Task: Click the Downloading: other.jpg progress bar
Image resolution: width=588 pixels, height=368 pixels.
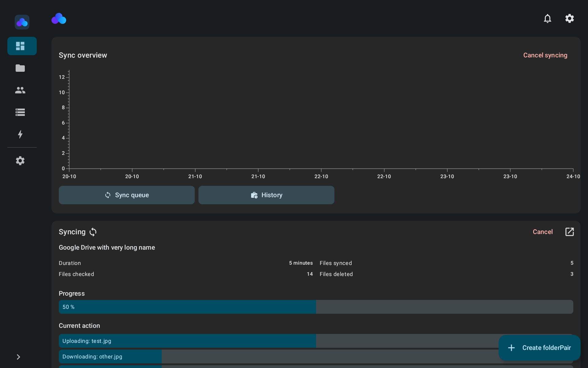Action: (316, 356)
